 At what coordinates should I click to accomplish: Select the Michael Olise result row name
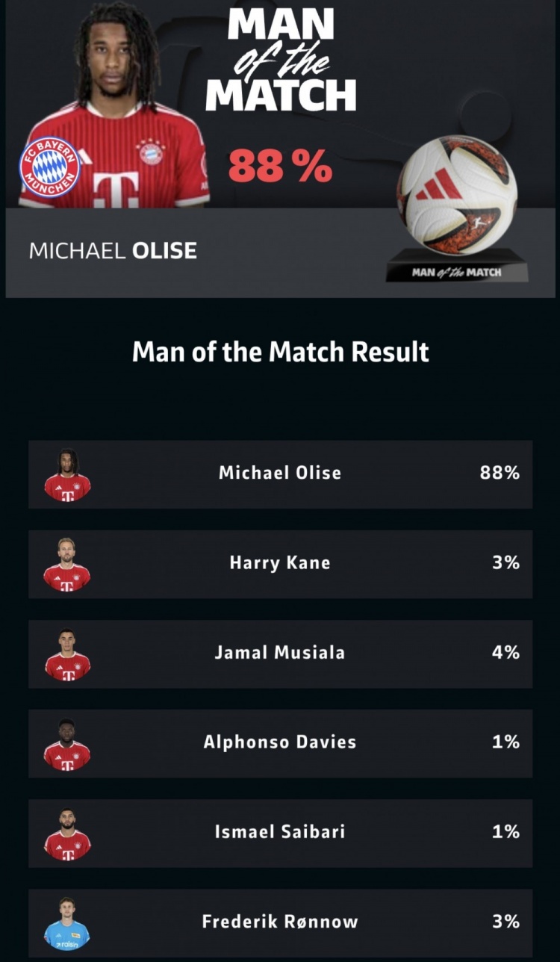280,473
